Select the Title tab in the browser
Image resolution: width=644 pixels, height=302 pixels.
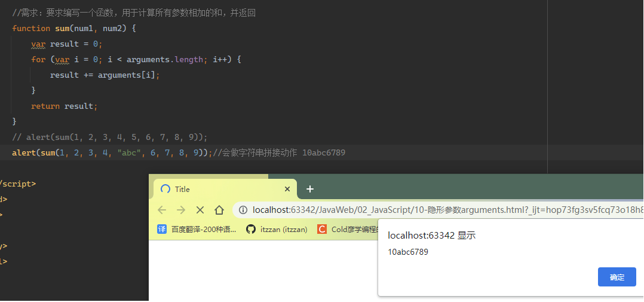coord(225,189)
